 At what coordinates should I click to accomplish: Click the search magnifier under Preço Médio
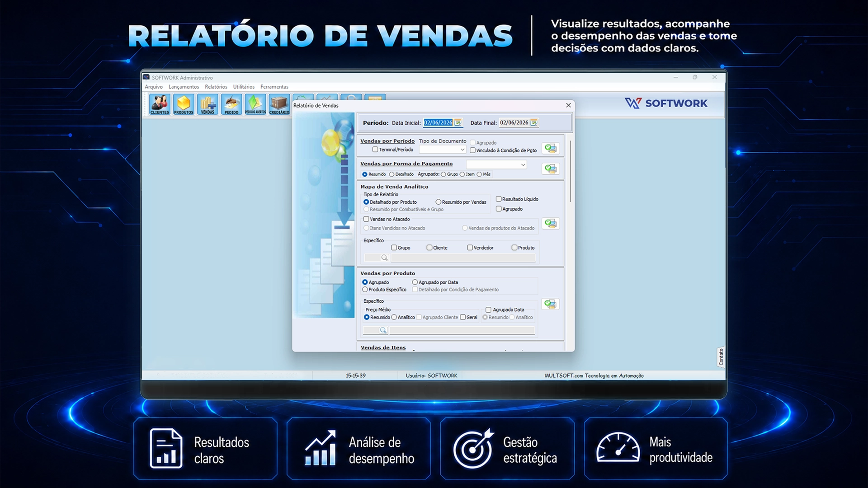(383, 330)
